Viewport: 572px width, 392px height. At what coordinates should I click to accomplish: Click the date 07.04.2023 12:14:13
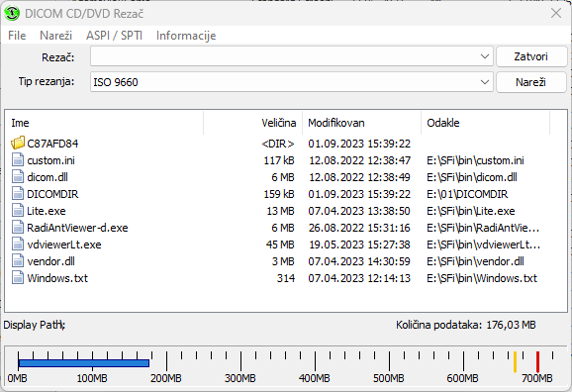point(359,278)
